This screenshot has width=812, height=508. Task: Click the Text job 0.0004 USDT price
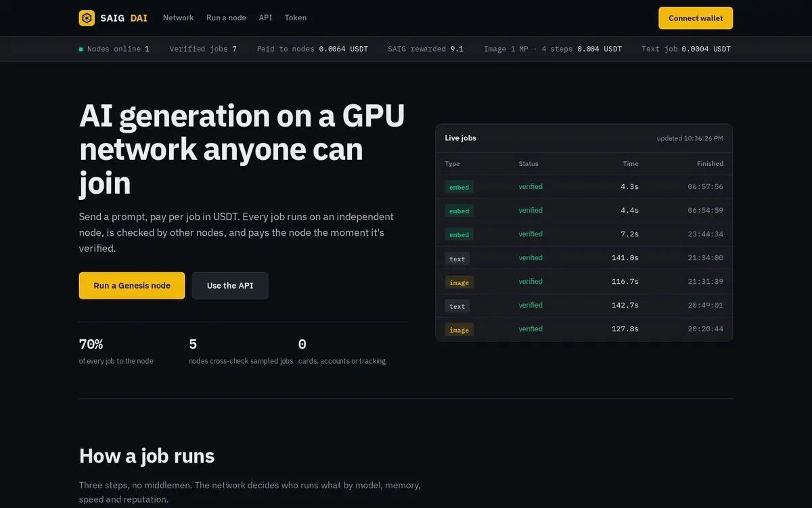point(686,49)
